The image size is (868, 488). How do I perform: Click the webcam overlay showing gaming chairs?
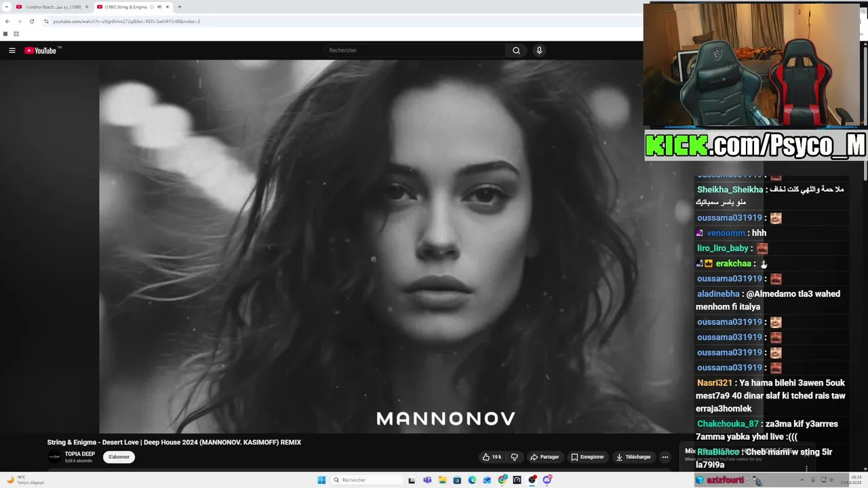click(x=751, y=66)
